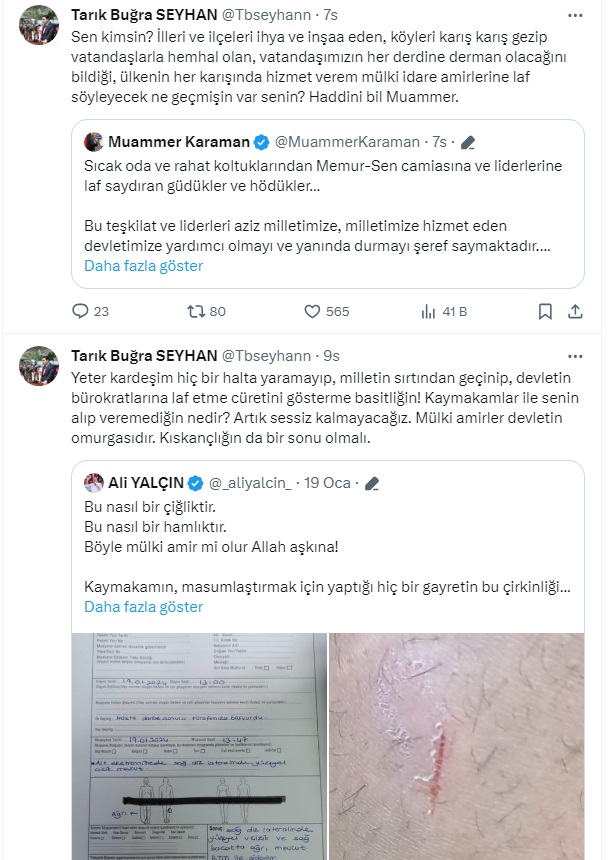Expand Ali YALÇIN quote with Daha fazla göster

143,607
